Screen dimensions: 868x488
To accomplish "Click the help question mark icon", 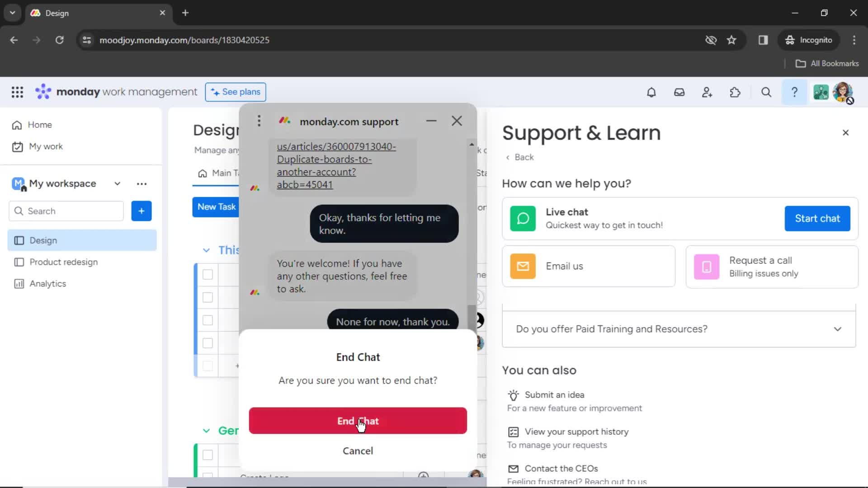I will pyautogui.click(x=794, y=92).
